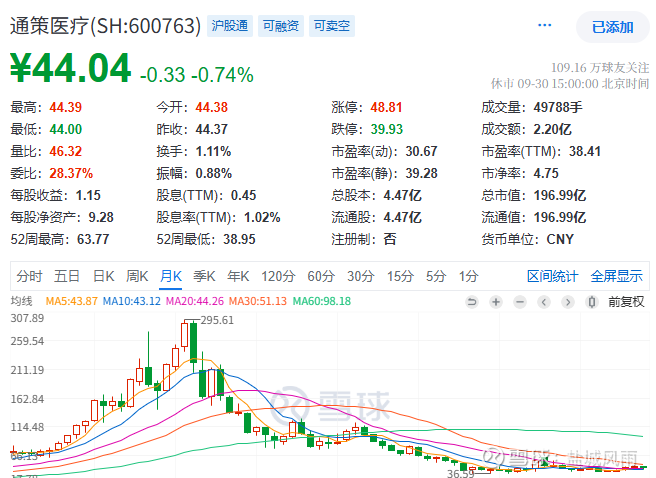Switch to the 60分 chart tab
Image resolution: width=656 pixels, height=478 pixels.
(x=321, y=276)
